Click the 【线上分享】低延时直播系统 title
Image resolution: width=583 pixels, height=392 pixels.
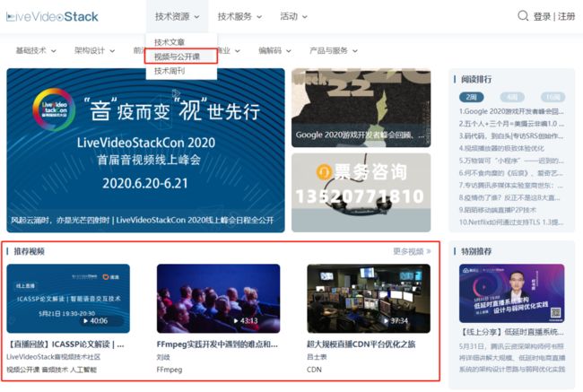point(512,331)
